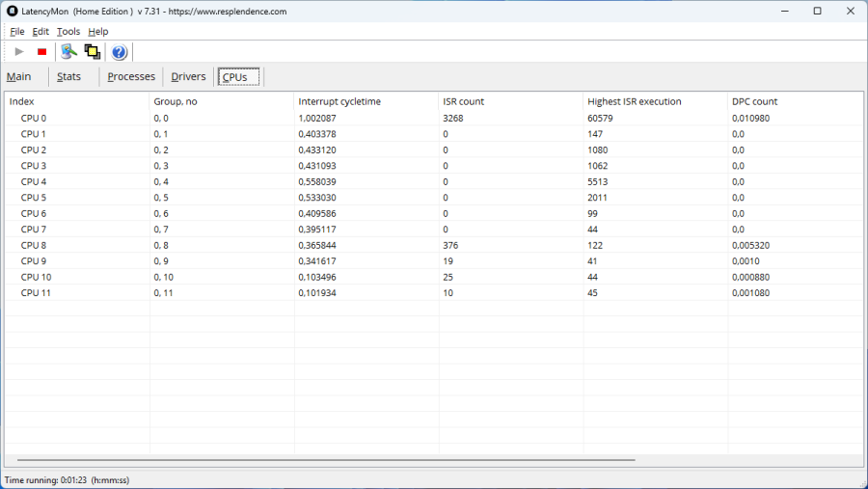Click the yellow overlapping windows toolbar icon
Image resolution: width=868 pixels, height=489 pixels.
[93, 52]
